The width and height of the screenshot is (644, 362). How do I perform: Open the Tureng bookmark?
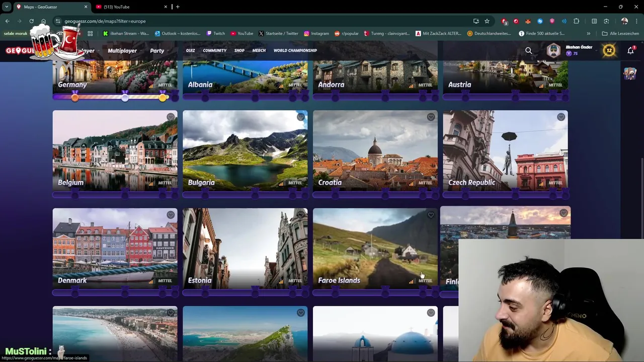(386, 34)
